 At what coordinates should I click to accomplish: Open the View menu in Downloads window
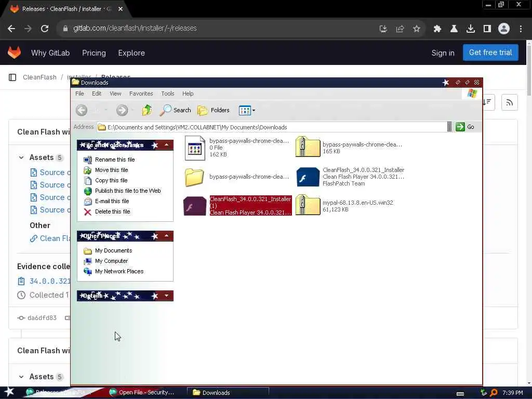coord(115,94)
